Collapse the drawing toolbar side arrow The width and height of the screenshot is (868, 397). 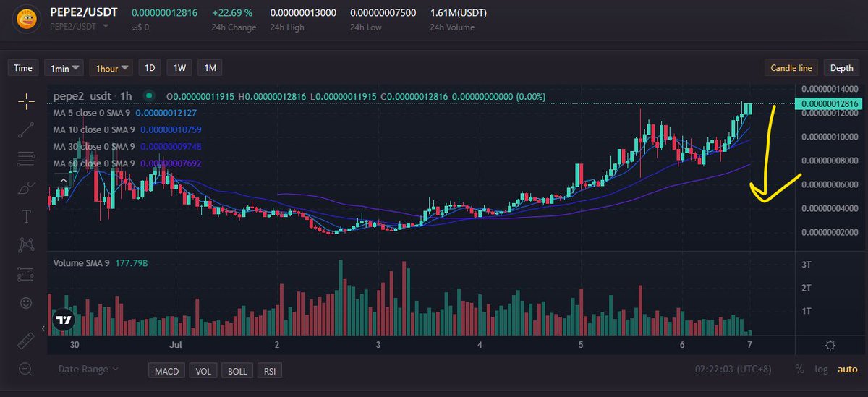(43, 329)
